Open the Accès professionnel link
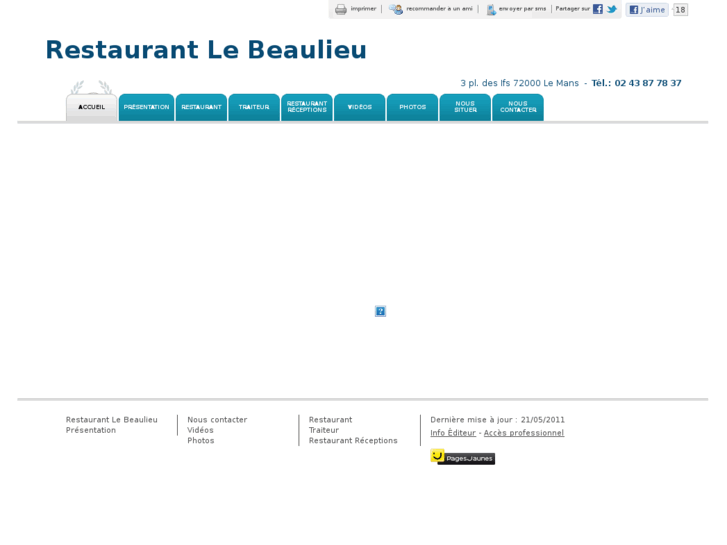The width and height of the screenshot is (727, 545). click(523, 433)
